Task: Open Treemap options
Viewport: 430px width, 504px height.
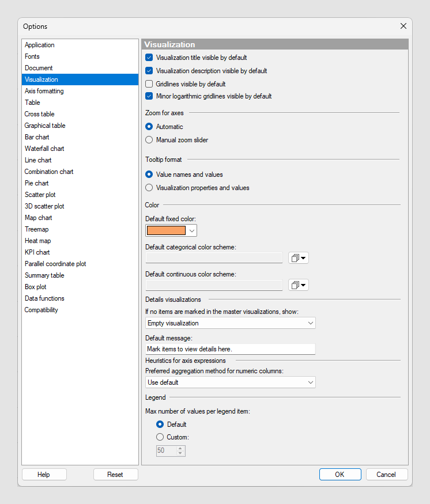Action: (80, 229)
